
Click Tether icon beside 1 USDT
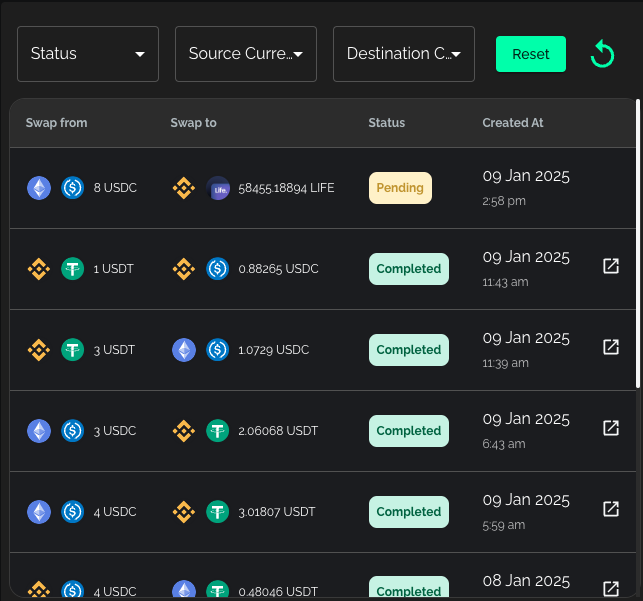[x=73, y=269]
